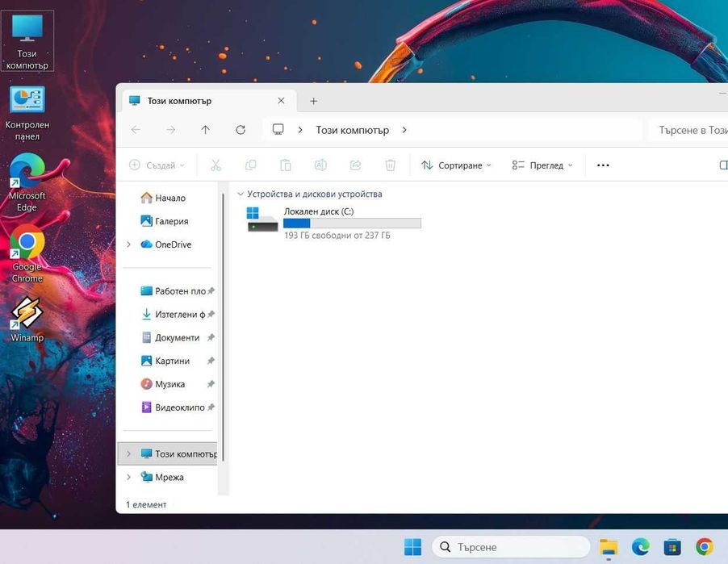Image resolution: width=728 pixels, height=564 pixels.
Task: Toggle the details pane icon at toolbar right
Action: coord(723,165)
